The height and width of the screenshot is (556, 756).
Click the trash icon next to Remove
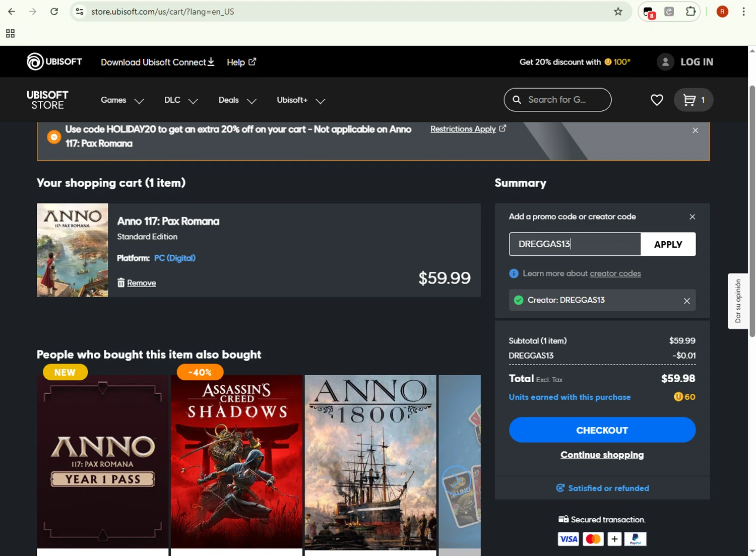[121, 283]
